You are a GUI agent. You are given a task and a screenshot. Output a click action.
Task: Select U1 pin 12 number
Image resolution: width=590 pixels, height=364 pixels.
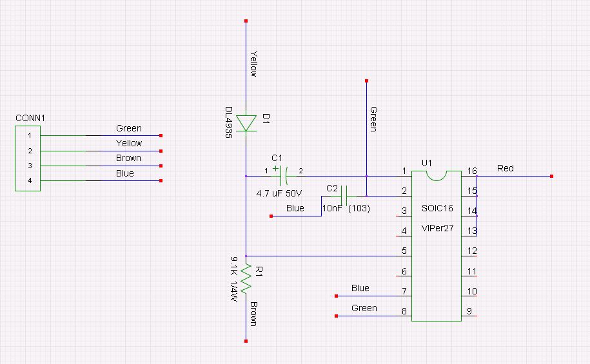(472, 251)
